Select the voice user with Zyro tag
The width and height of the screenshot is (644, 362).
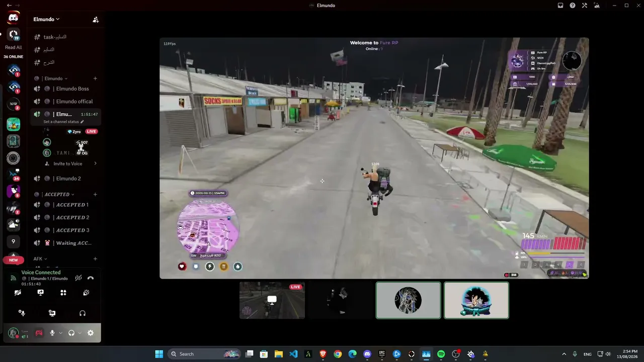point(70,131)
